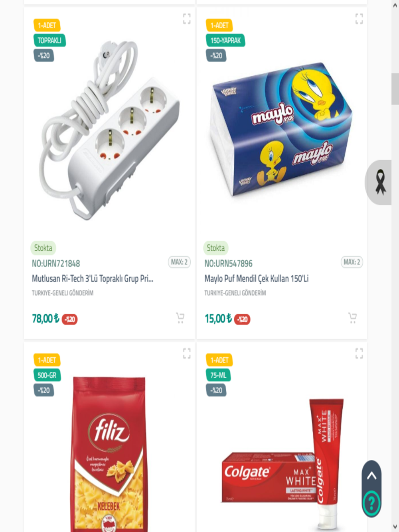The image size is (399, 532).
Task: Click the black ribbon side tab
Action: point(379,182)
